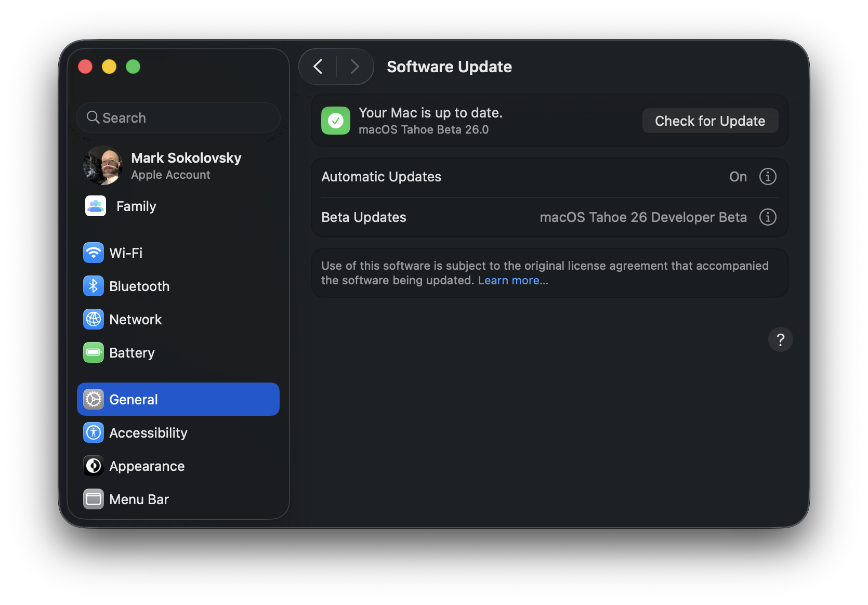Open the Appearance icon in sidebar
868x605 pixels.
click(x=94, y=466)
